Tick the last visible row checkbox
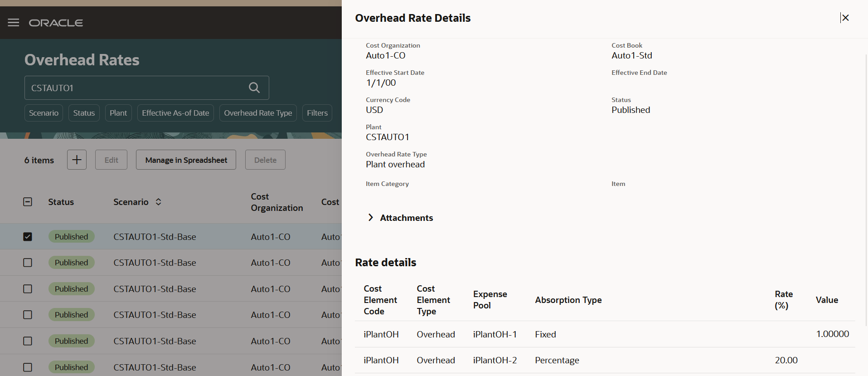The width and height of the screenshot is (868, 376). pos(28,367)
